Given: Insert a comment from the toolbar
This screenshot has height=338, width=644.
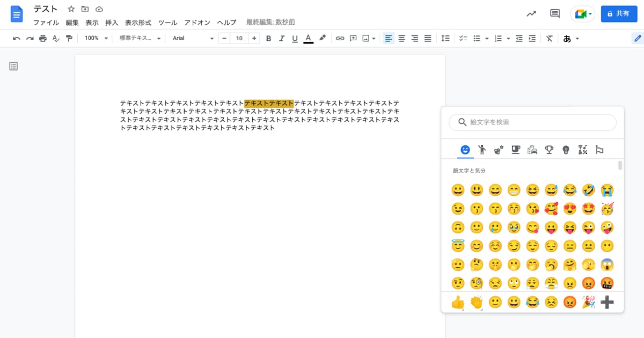Looking at the screenshot, I should click(353, 38).
